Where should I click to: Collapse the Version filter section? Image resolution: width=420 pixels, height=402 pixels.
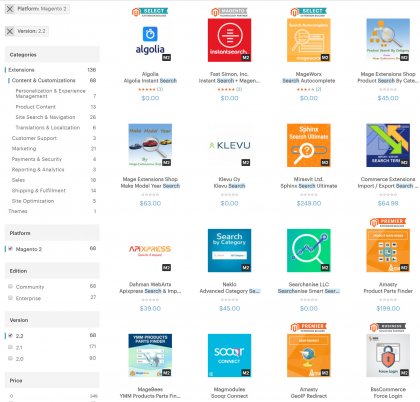pos(52,320)
